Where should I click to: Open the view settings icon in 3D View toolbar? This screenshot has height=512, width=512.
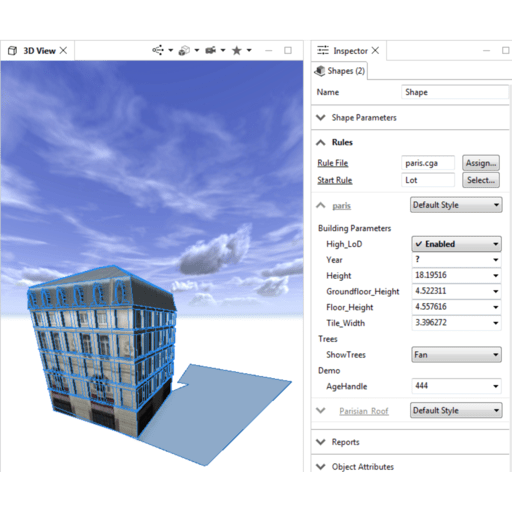click(158, 50)
